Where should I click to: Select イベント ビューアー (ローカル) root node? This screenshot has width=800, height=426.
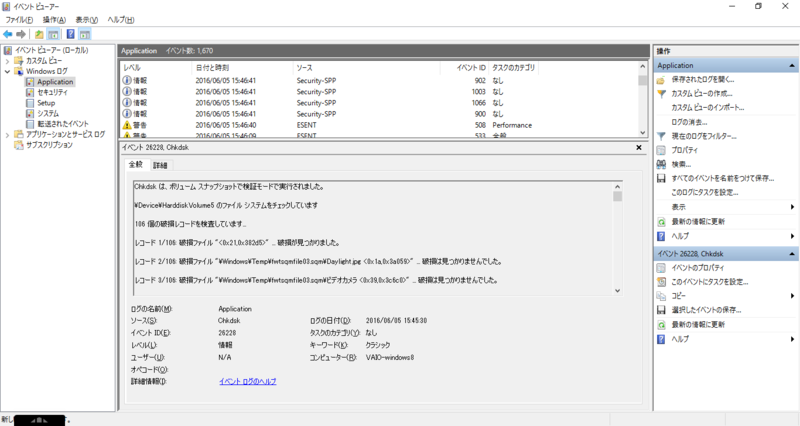click(52, 50)
